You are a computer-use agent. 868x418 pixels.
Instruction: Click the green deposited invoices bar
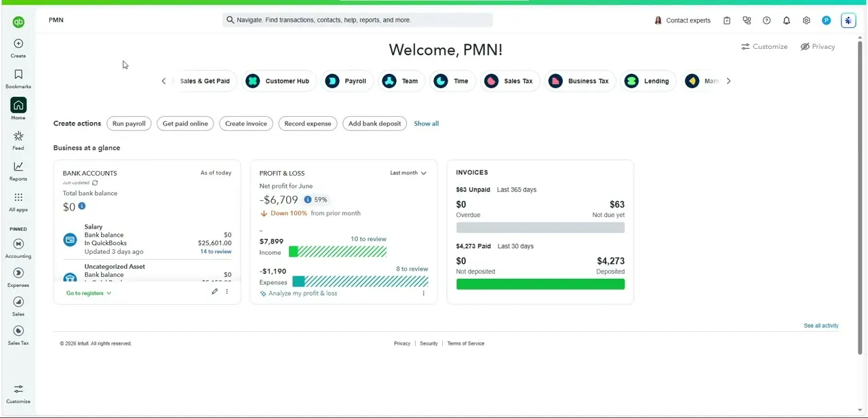pyautogui.click(x=540, y=284)
